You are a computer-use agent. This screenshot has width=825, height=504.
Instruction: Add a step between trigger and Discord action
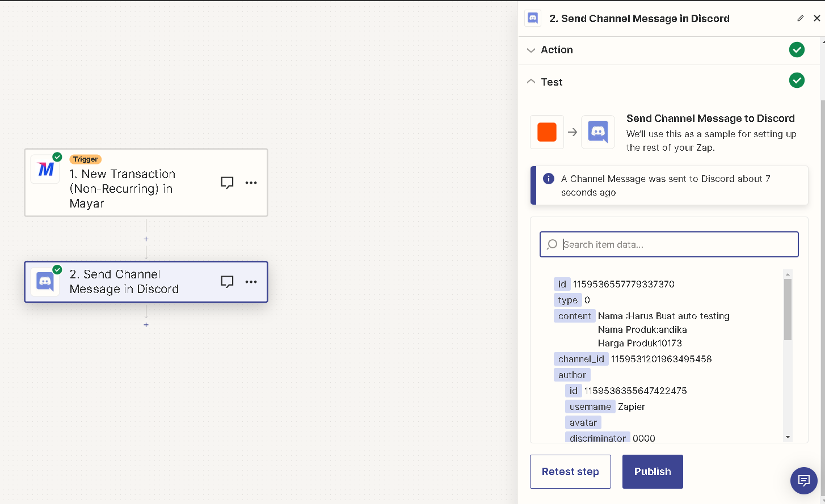pyautogui.click(x=146, y=239)
